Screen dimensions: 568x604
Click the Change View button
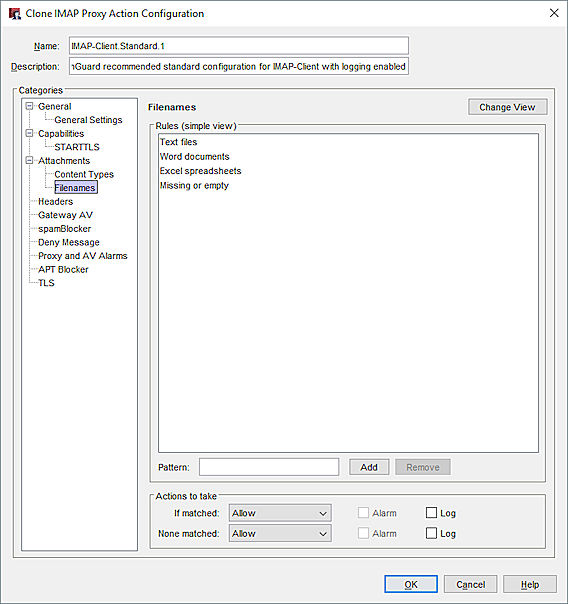[507, 107]
